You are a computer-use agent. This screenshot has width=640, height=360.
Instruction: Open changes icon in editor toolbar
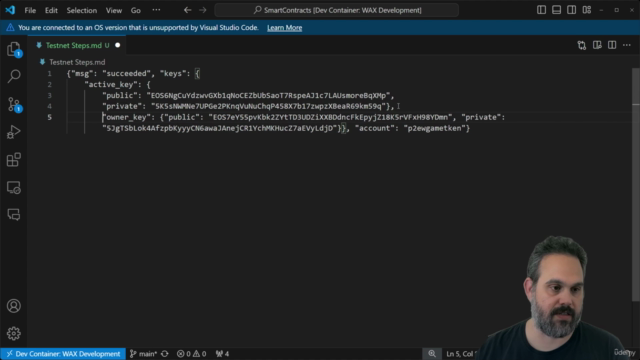(582, 45)
